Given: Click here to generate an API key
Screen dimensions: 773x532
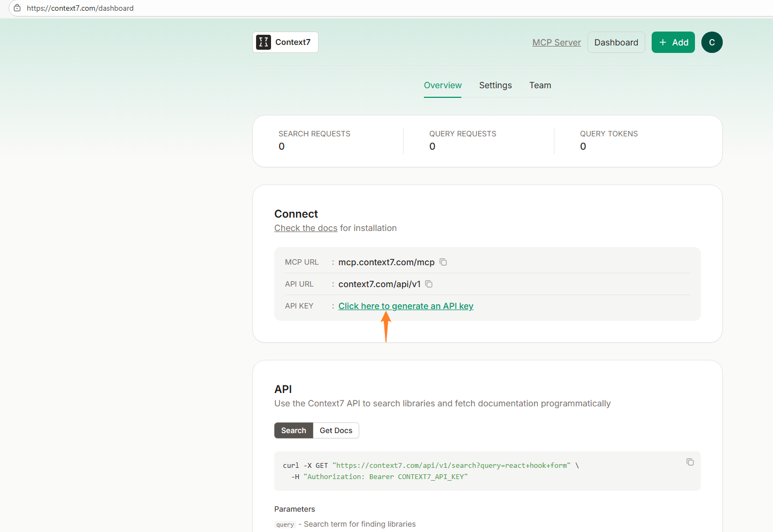Looking at the screenshot, I should coord(406,306).
